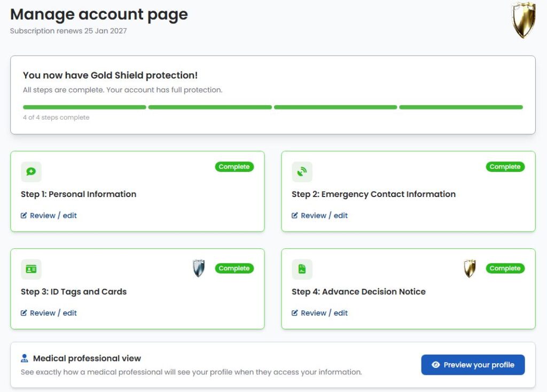Click the third green progress bar segment
The width and height of the screenshot is (547, 392).
335,107
